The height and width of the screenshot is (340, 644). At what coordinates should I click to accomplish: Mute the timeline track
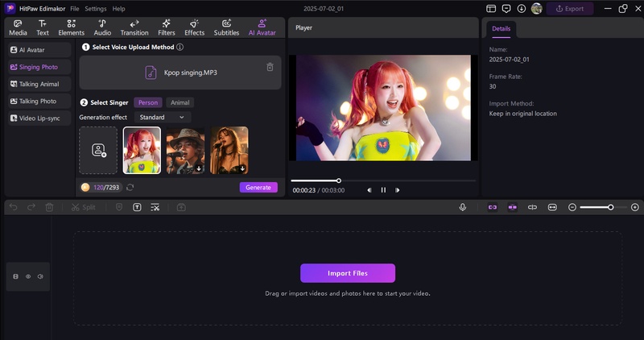coord(40,276)
